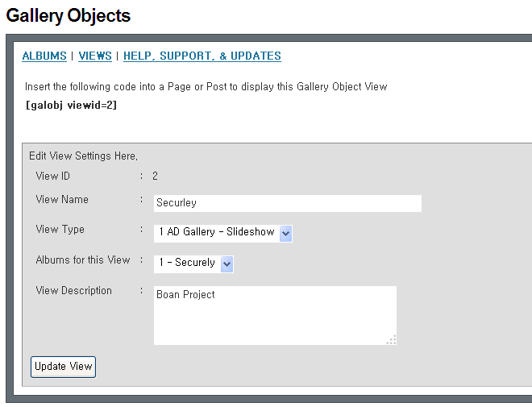Go to the VIEWS link

point(95,56)
